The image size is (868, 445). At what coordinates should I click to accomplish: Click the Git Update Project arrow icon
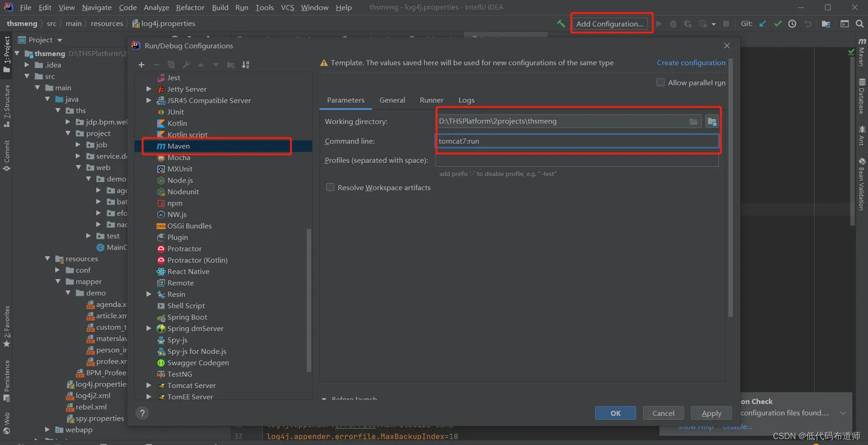(x=763, y=24)
